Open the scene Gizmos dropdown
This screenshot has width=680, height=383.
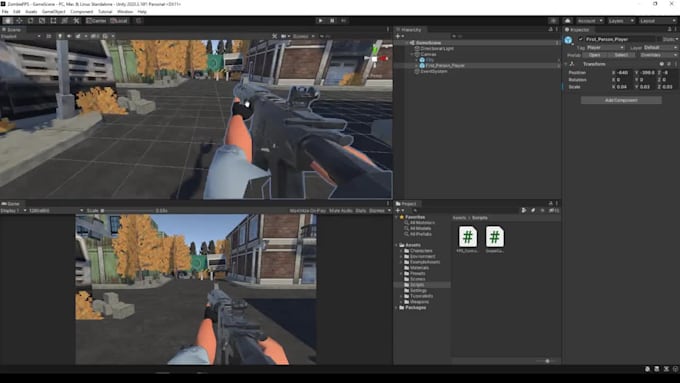click(304, 36)
